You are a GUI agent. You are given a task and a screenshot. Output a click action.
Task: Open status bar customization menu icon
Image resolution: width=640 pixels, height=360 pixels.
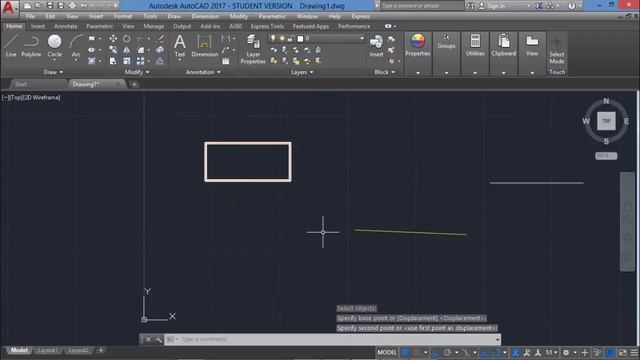pyautogui.click(x=634, y=352)
